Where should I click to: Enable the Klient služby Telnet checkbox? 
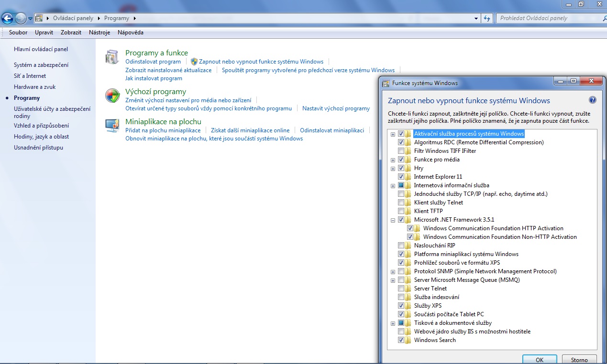pos(401,203)
